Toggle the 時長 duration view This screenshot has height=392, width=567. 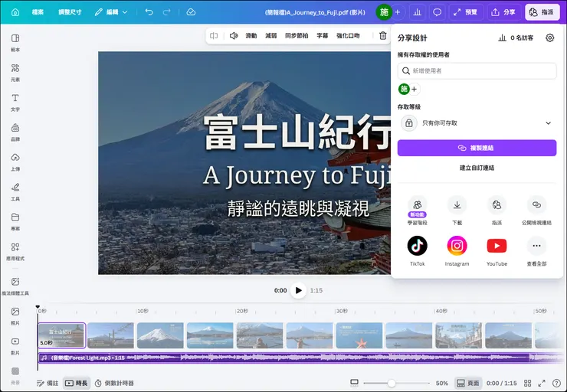point(76,384)
